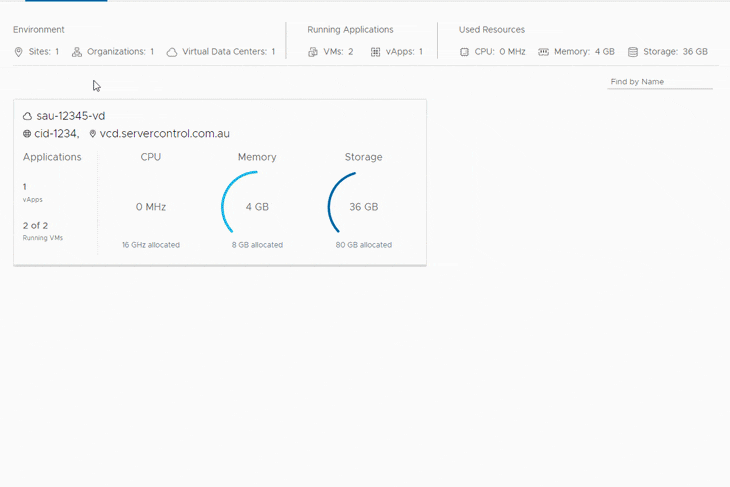
Task: Click the Storage disk icon in Used Resources
Action: [633, 52]
